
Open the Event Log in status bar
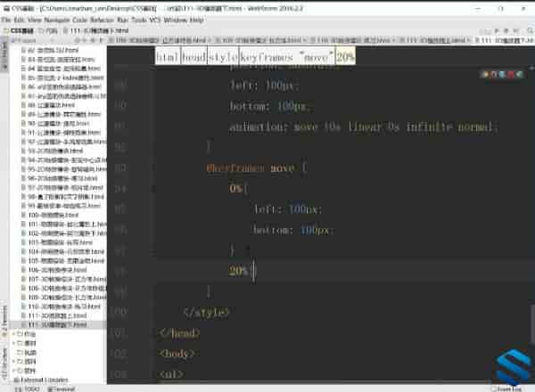click(507, 389)
